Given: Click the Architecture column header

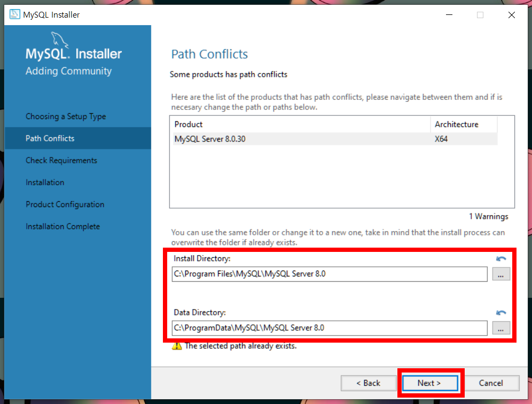Looking at the screenshot, I should pyautogui.click(x=464, y=124).
